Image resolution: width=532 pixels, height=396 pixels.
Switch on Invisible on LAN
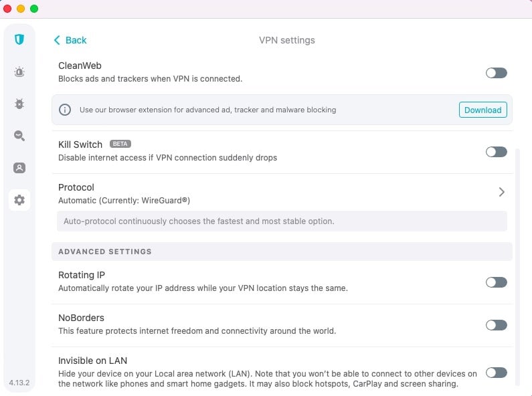coord(496,373)
